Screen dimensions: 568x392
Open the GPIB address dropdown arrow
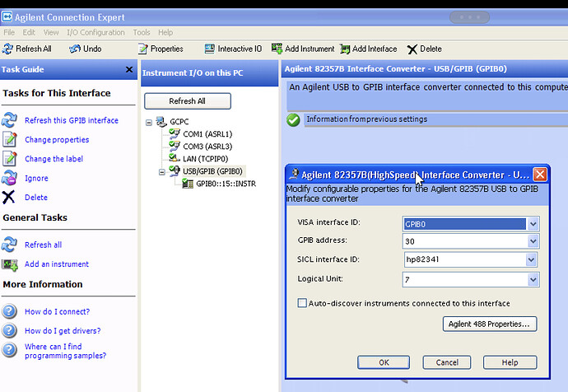pos(533,241)
